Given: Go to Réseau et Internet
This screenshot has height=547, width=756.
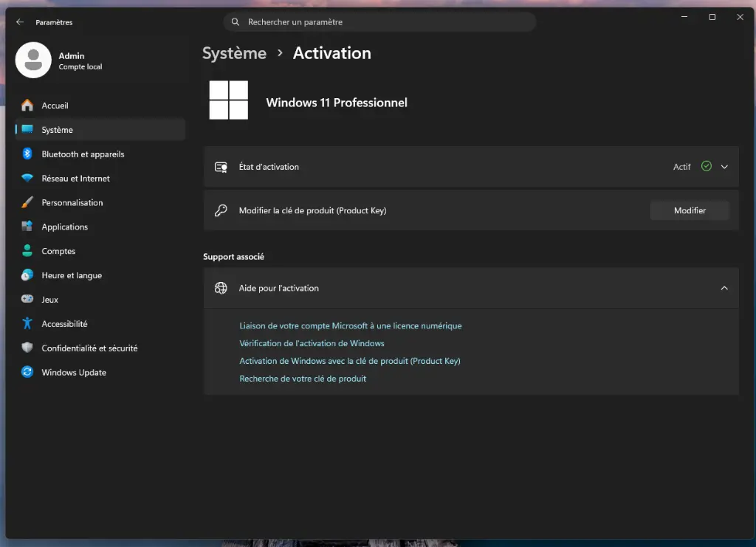Looking at the screenshot, I should 100,178.
